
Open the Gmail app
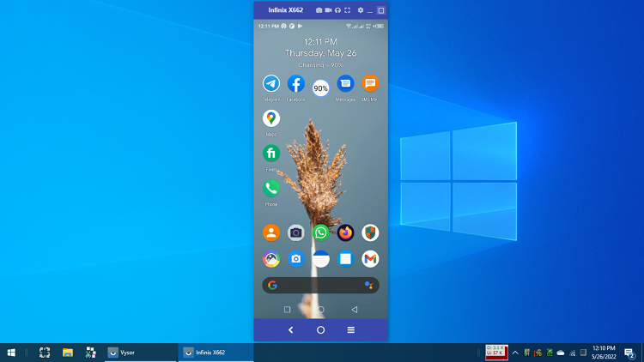tap(370, 259)
